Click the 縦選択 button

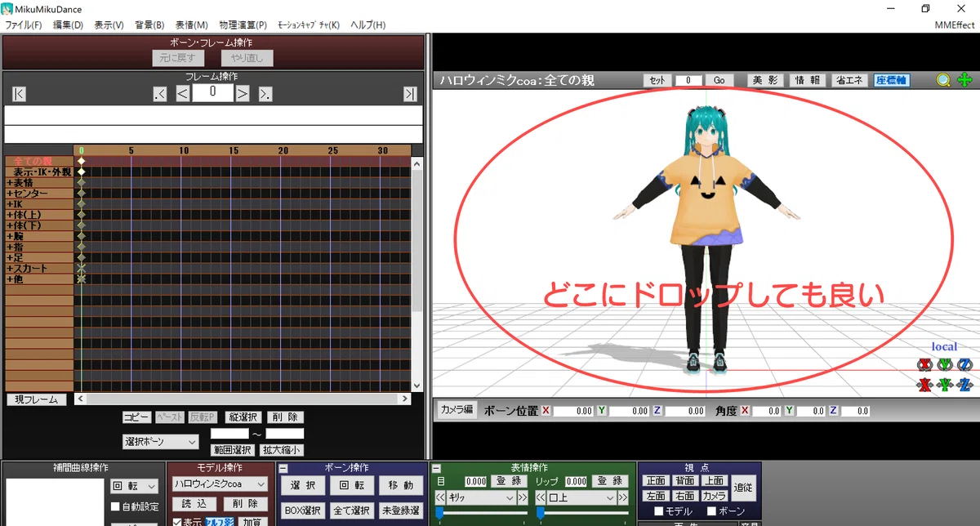point(242,417)
